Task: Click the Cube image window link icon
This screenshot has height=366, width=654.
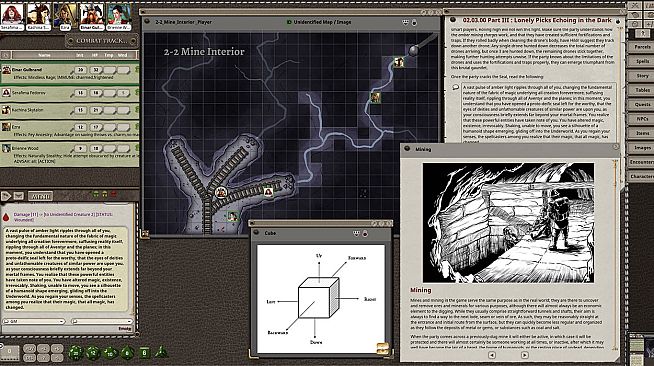Action: coord(256,233)
